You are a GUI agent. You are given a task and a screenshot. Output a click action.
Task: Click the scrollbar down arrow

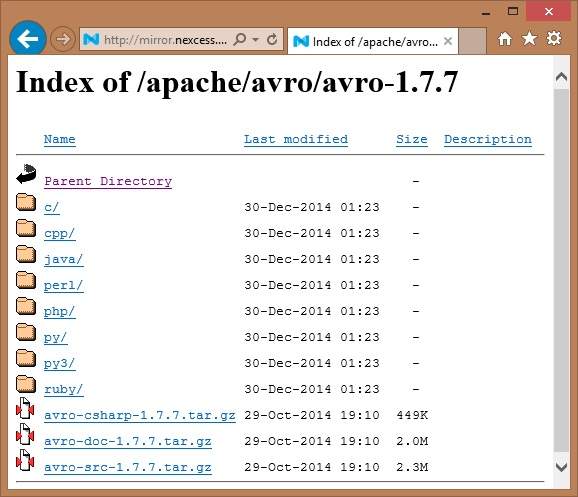(561, 467)
